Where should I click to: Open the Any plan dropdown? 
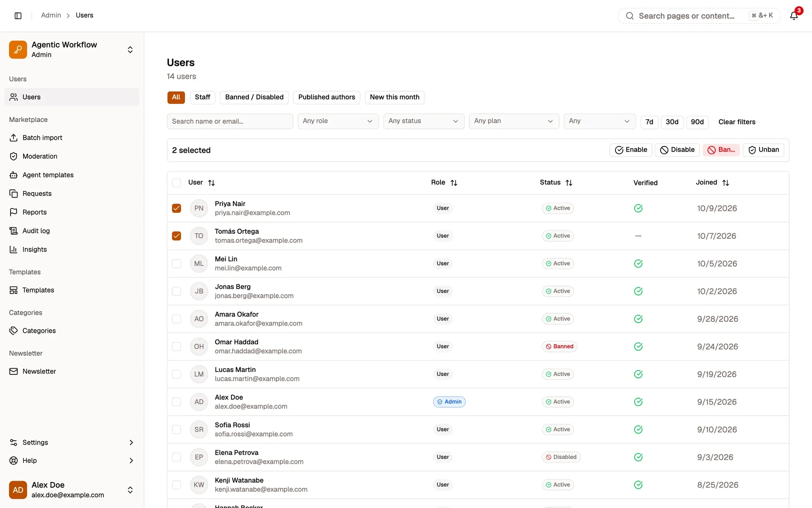pyautogui.click(x=514, y=121)
